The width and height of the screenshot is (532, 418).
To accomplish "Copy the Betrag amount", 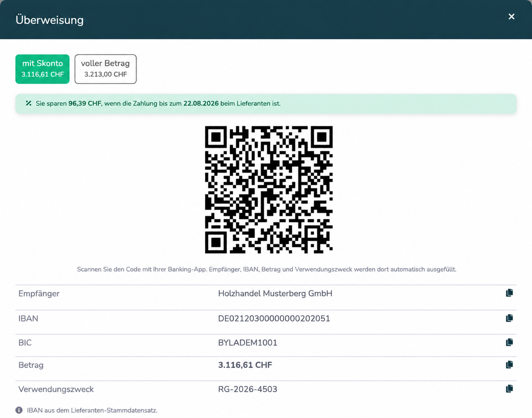I will click(x=509, y=365).
